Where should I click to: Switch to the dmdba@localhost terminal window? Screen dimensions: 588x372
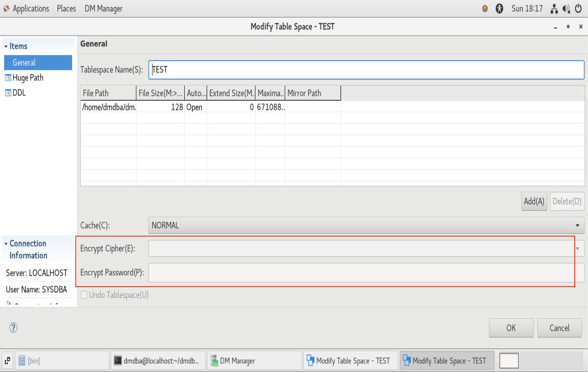tap(158, 361)
